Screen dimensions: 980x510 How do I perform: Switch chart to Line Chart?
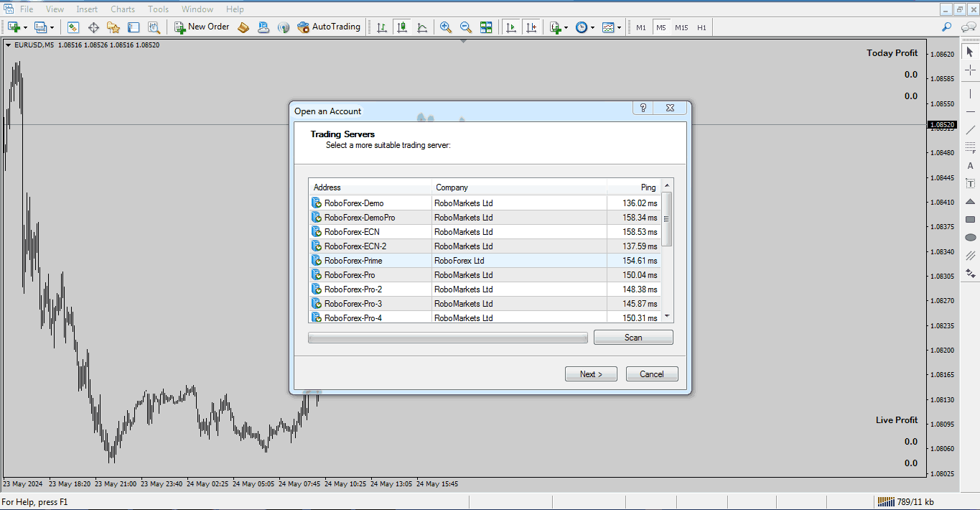coord(422,27)
